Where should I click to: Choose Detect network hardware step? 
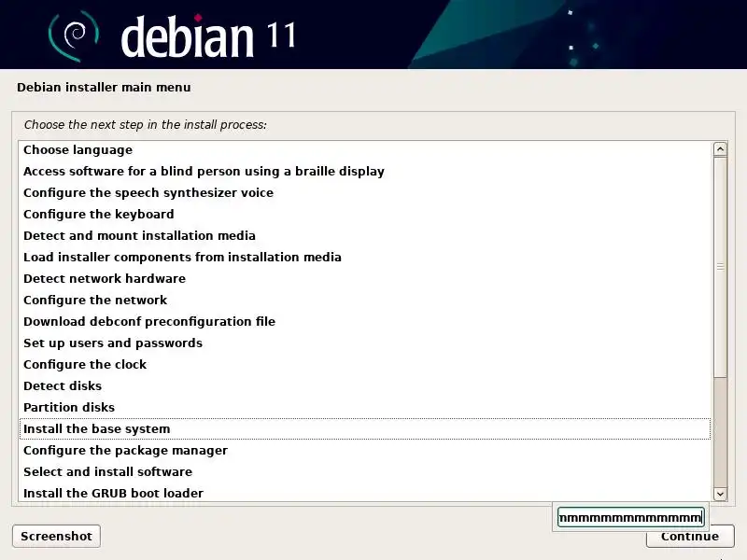(365, 278)
